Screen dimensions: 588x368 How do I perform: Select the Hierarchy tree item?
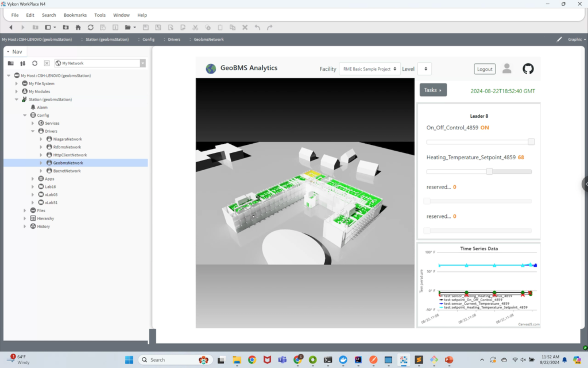tap(45, 218)
